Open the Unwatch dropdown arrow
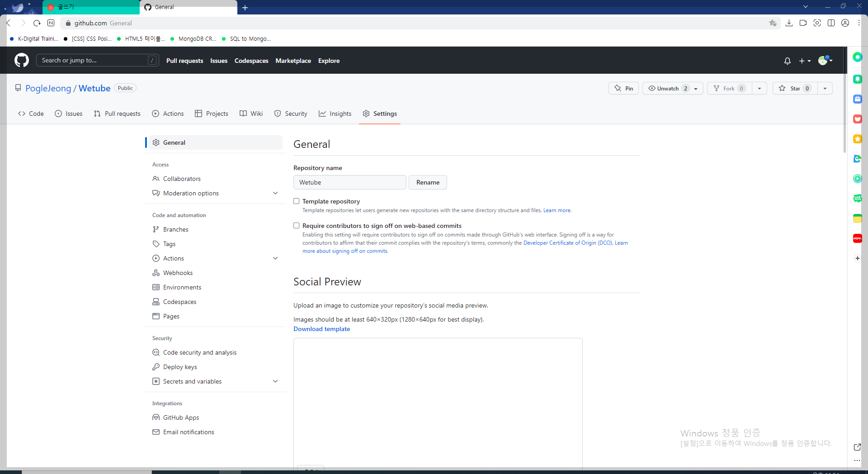Viewport: 868px width, 474px height. point(696,89)
